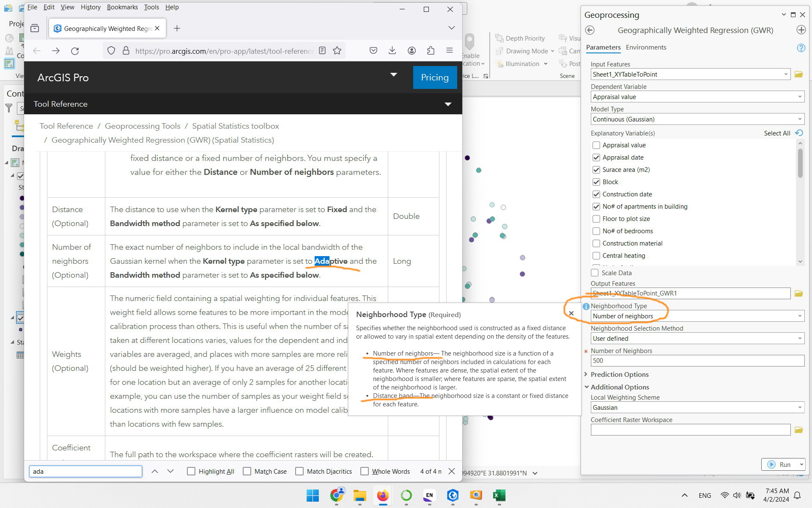Open Geoprocessing Tools breadcrumb link
Screen dimensions: 812x508
tap(143, 126)
